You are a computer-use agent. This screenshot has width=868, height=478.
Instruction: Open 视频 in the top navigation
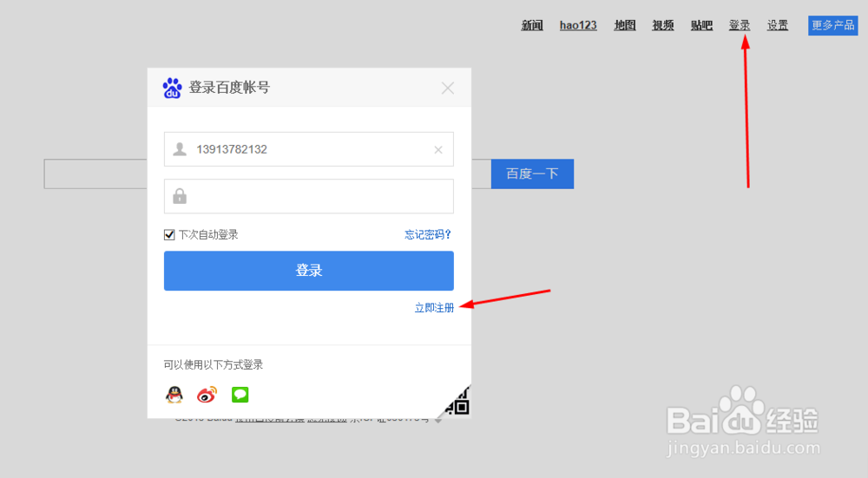point(663,25)
